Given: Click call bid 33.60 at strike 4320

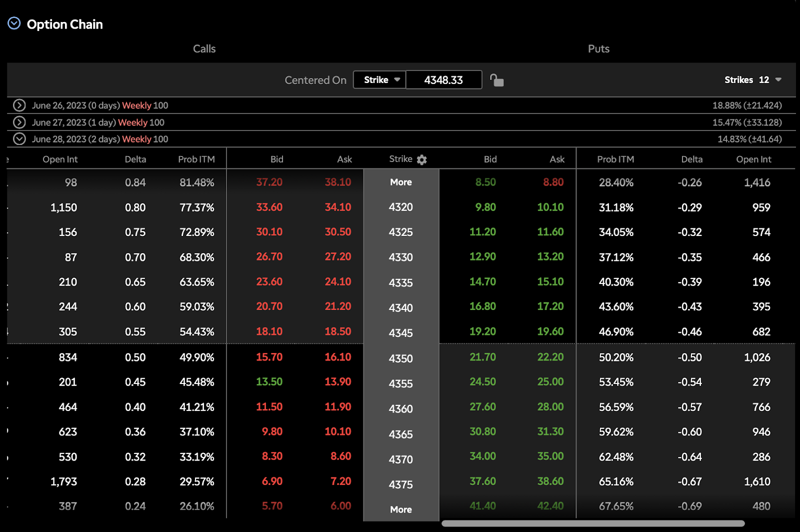Looking at the screenshot, I should tap(269, 207).
